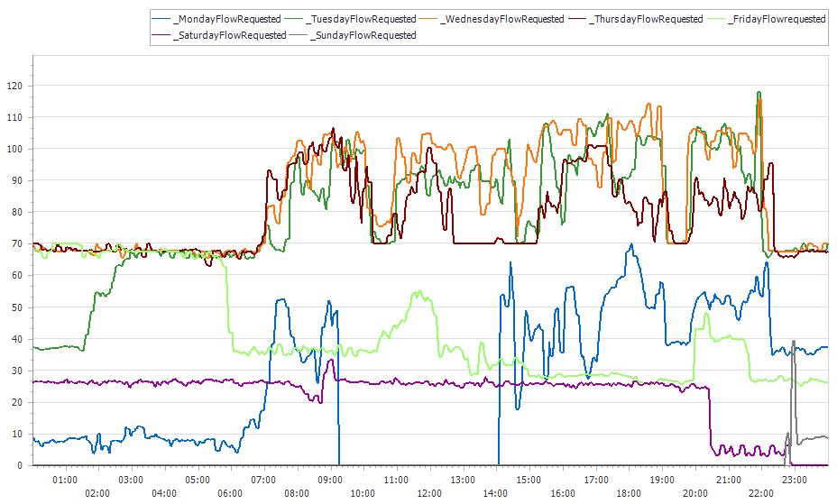Click the 80 y-axis label

pos(17,212)
